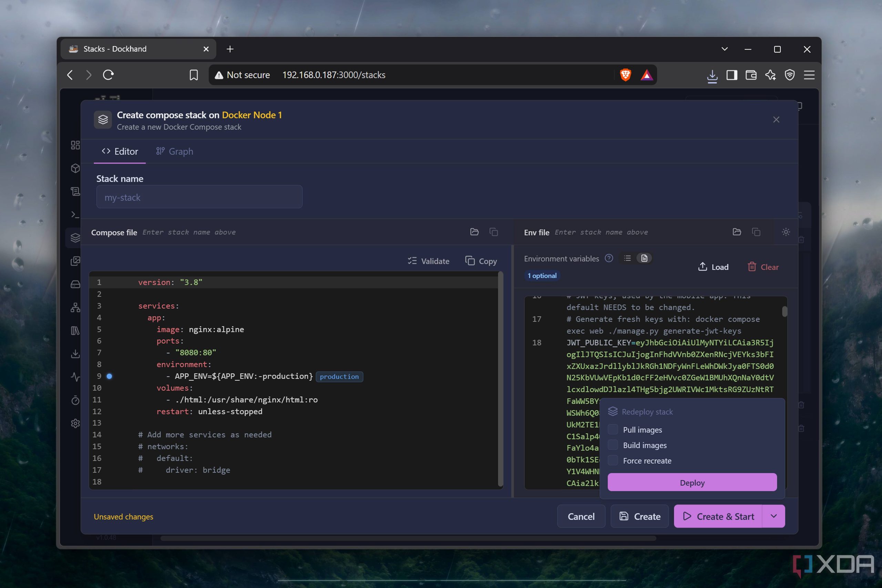Screen dimensions: 882x588
Task: Open the Brave VPN shield icon
Action: click(790, 75)
